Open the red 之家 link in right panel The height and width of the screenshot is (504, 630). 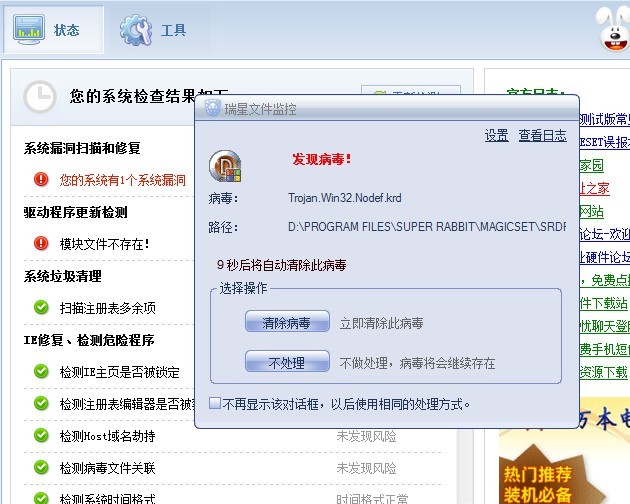594,188
